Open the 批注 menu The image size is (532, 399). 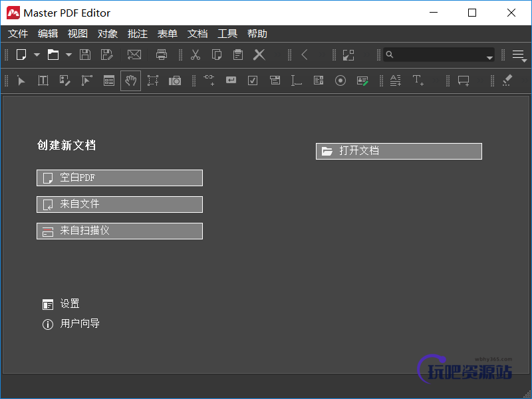point(138,34)
